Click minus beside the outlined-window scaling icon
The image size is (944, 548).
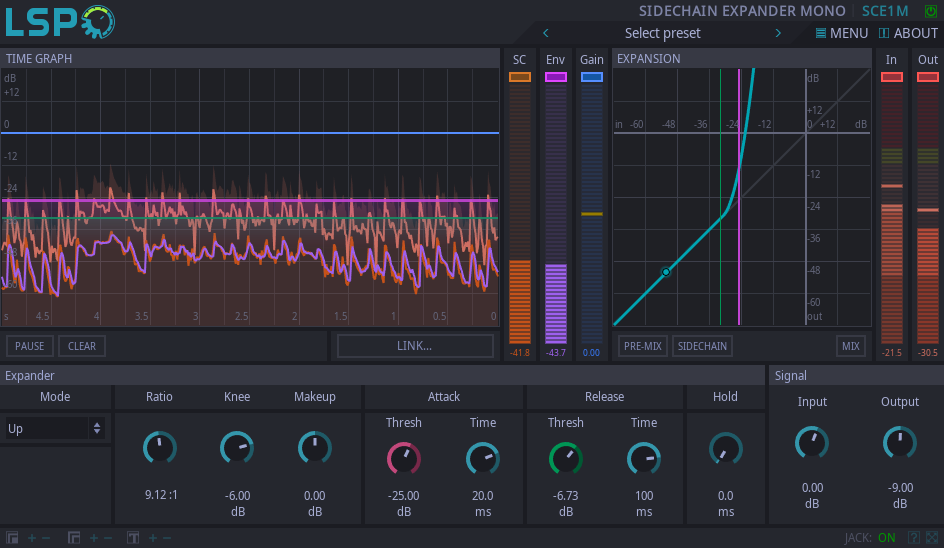pyautogui.click(x=108, y=538)
